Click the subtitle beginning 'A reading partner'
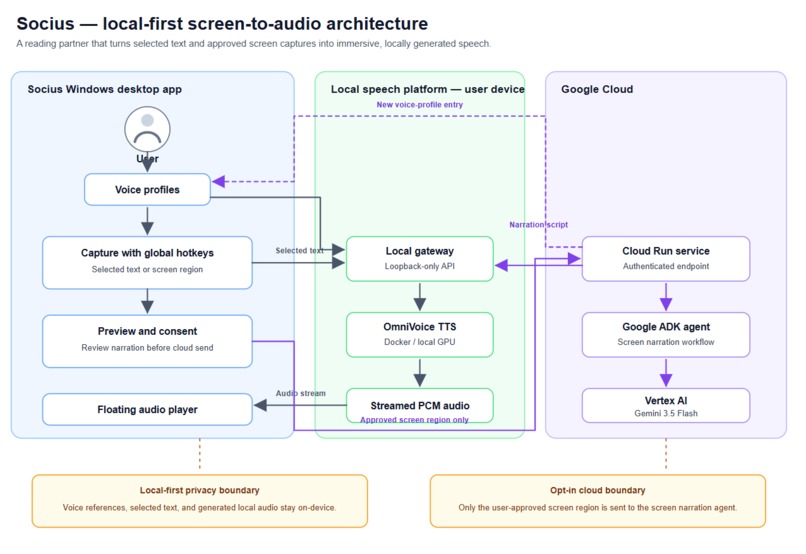806x554 pixels. tap(253, 44)
